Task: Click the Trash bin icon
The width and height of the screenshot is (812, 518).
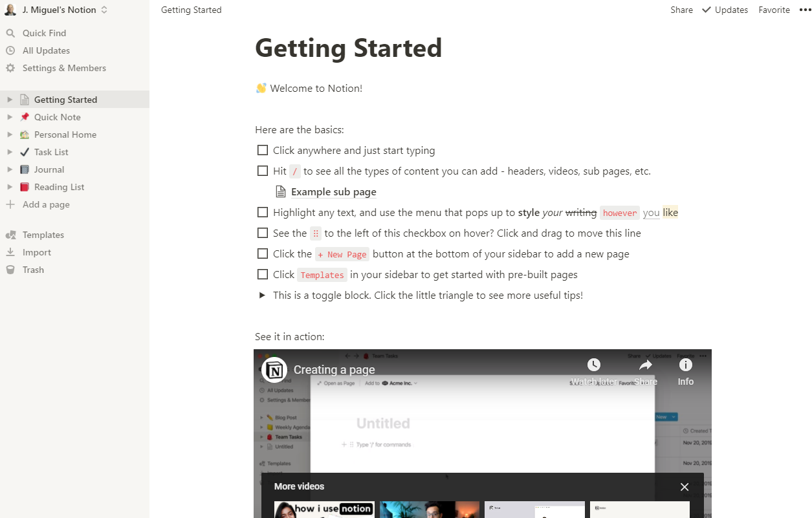Action: (10, 270)
